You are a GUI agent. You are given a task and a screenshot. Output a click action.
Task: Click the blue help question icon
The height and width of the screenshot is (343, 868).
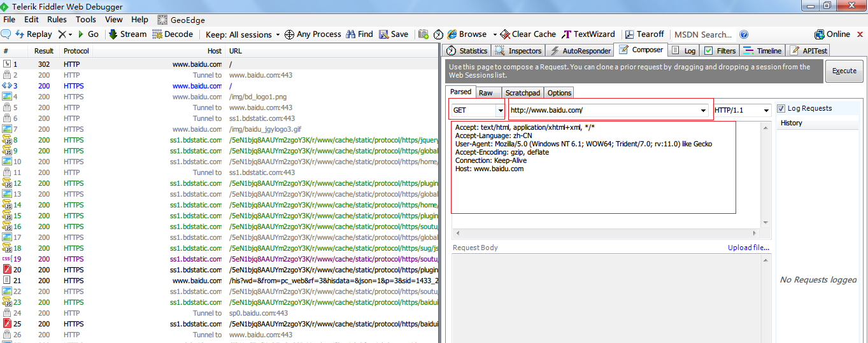pyautogui.click(x=744, y=34)
